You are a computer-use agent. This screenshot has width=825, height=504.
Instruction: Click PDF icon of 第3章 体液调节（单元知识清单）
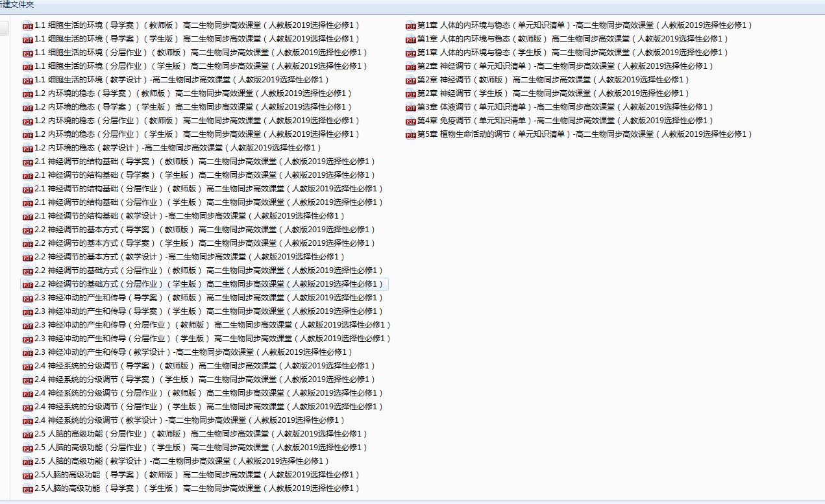coord(410,107)
